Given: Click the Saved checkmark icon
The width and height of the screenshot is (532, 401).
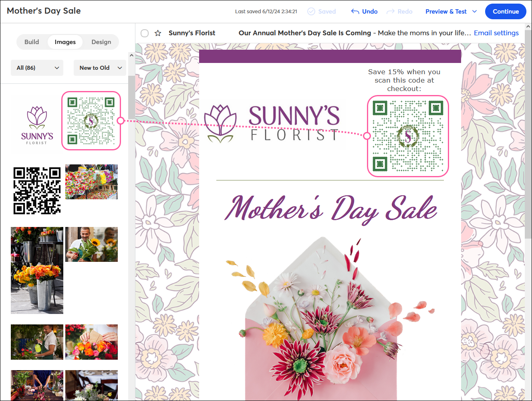Looking at the screenshot, I should coord(311,11).
